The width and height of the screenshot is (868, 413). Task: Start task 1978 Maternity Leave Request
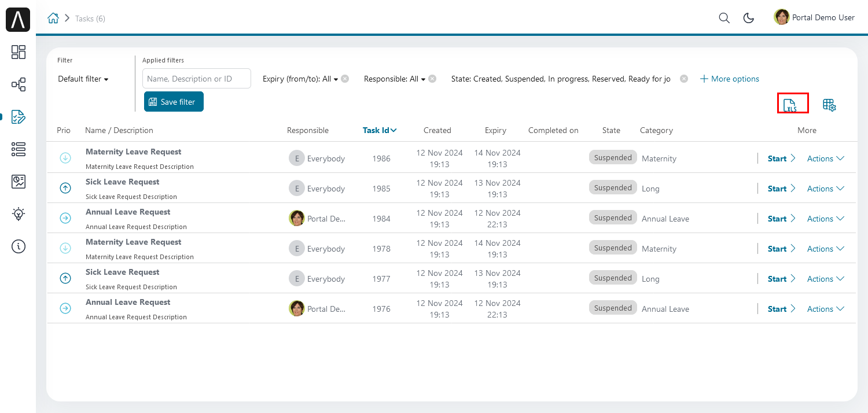click(x=782, y=249)
